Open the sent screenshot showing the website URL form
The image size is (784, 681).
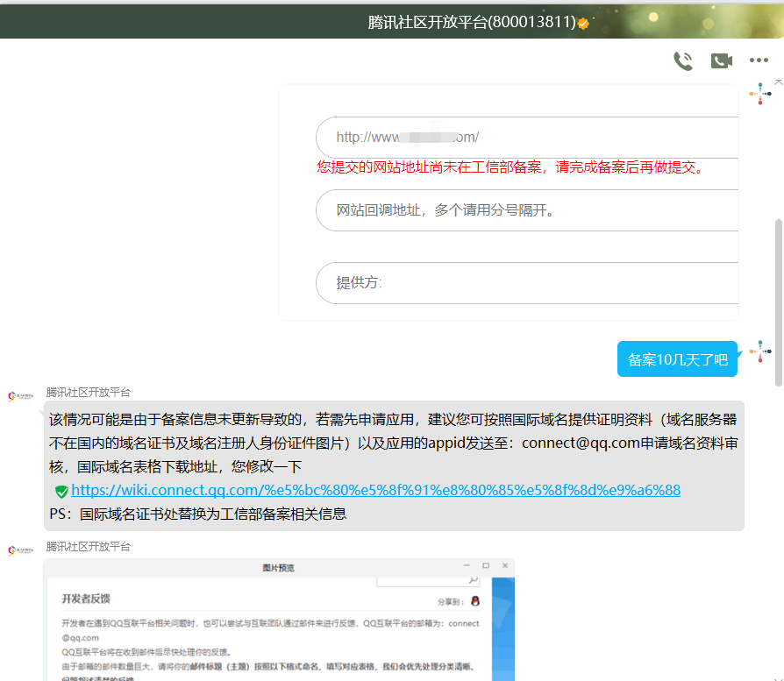tap(509, 202)
